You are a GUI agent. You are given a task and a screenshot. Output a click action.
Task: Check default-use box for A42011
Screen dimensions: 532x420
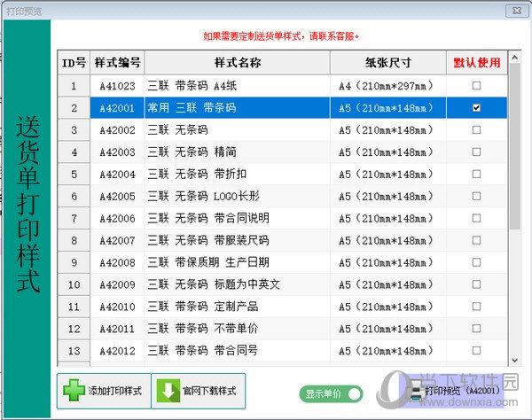(x=476, y=329)
